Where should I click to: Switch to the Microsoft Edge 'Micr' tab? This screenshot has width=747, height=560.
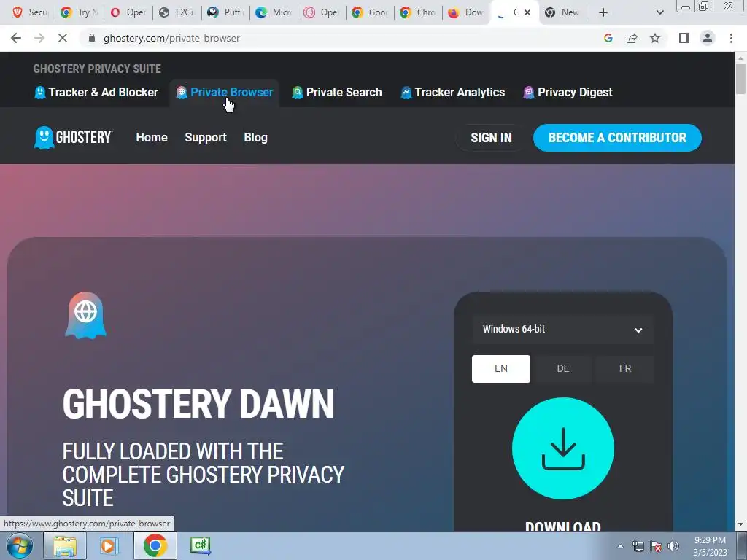274,12
